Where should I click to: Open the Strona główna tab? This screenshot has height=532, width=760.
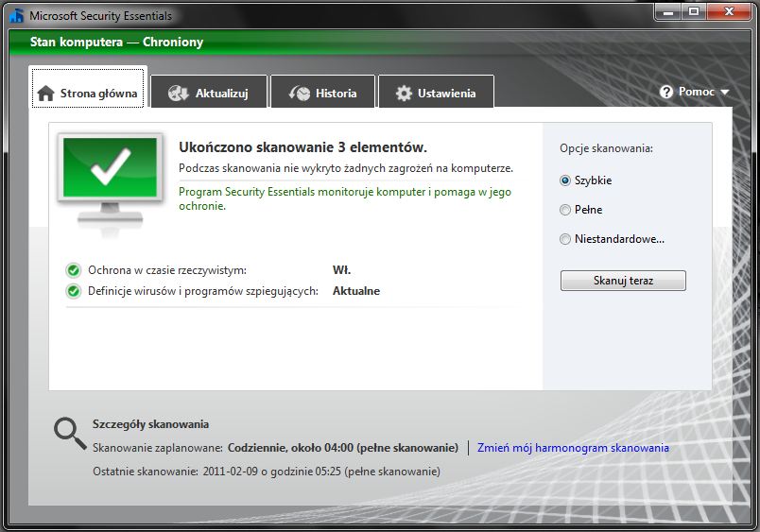(x=88, y=88)
